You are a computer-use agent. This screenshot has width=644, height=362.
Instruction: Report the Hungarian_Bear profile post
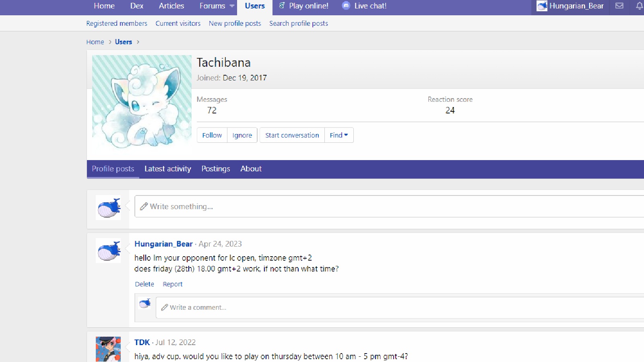coord(173,284)
